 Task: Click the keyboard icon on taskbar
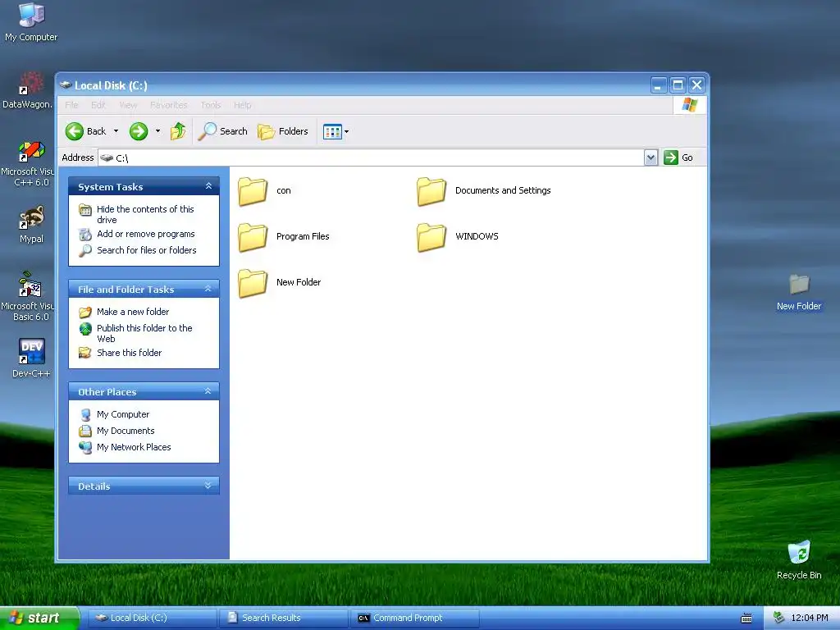(x=746, y=619)
